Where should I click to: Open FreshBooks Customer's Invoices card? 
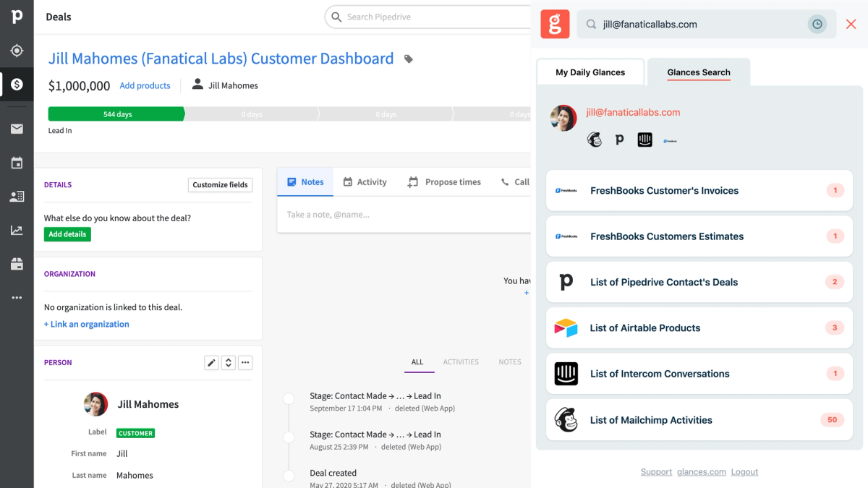[x=699, y=191]
